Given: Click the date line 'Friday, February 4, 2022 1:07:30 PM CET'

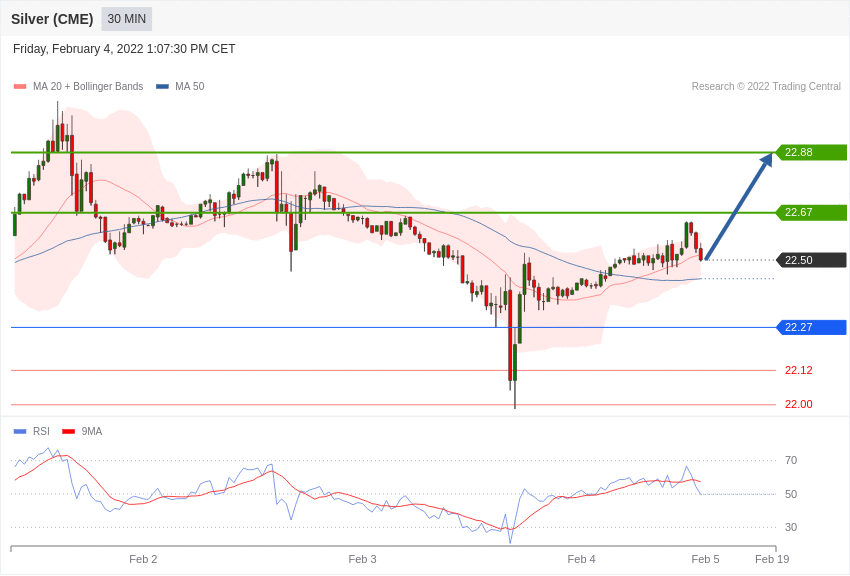Looking at the screenshot, I should (124, 49).
